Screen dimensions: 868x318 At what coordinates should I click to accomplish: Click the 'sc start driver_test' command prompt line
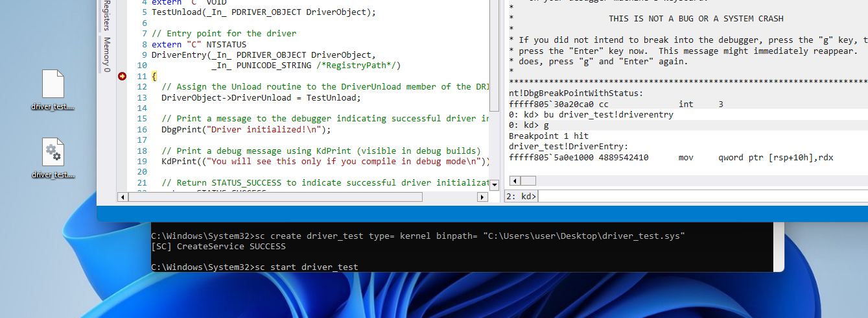pos(254,267)
